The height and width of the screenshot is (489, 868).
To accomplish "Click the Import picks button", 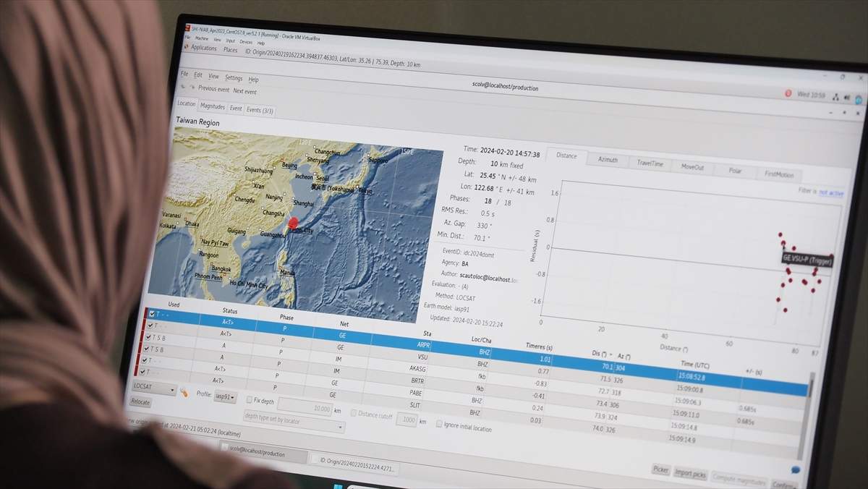I will click(690, 473).
